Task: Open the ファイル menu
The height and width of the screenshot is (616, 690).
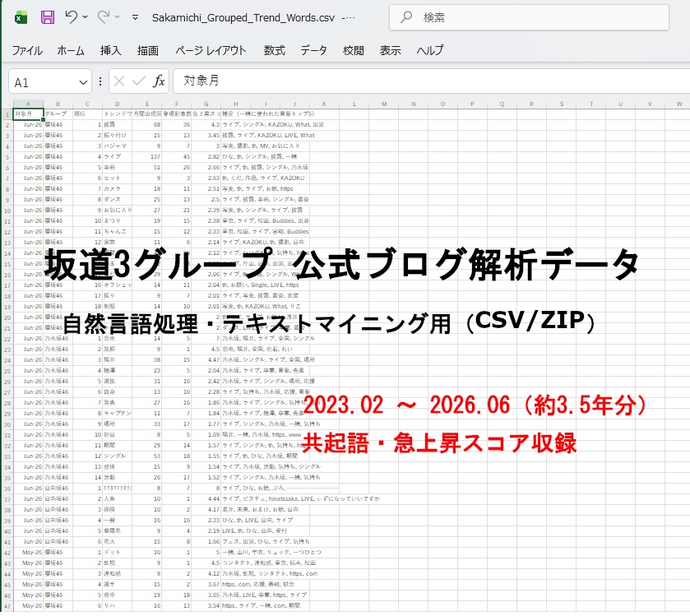Action: coord(27,51)
